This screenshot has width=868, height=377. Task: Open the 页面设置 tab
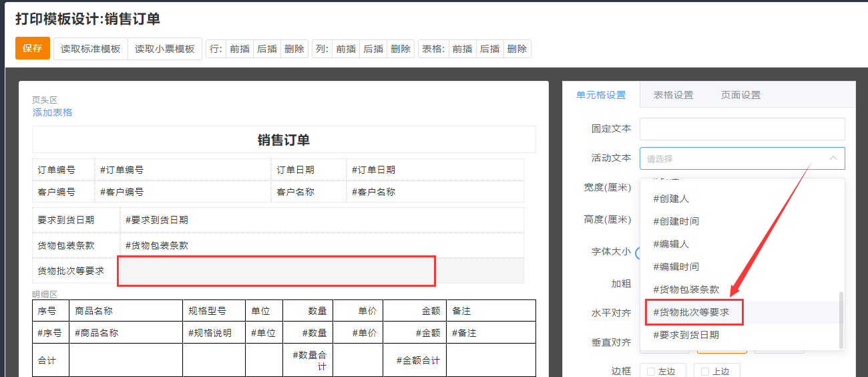coord(740,95)
